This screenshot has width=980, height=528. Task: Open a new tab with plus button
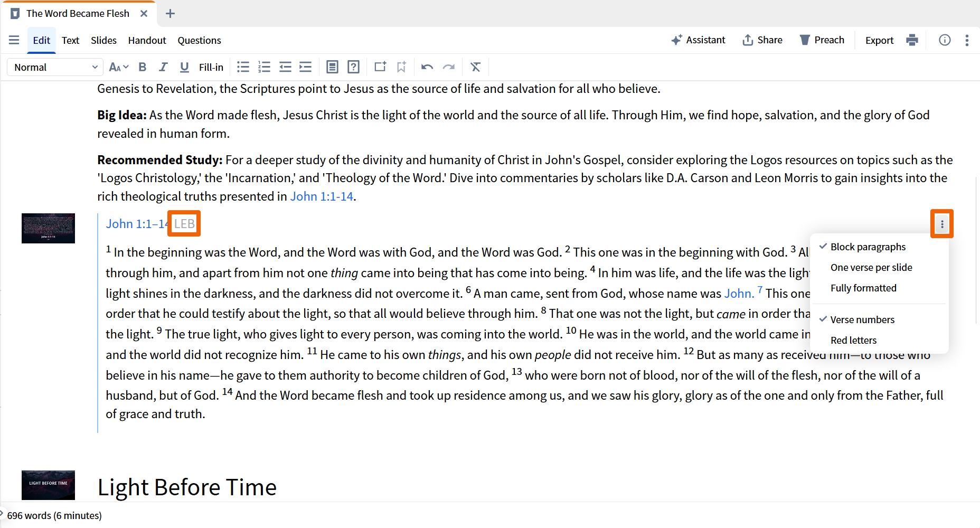(x=170, y=14)
